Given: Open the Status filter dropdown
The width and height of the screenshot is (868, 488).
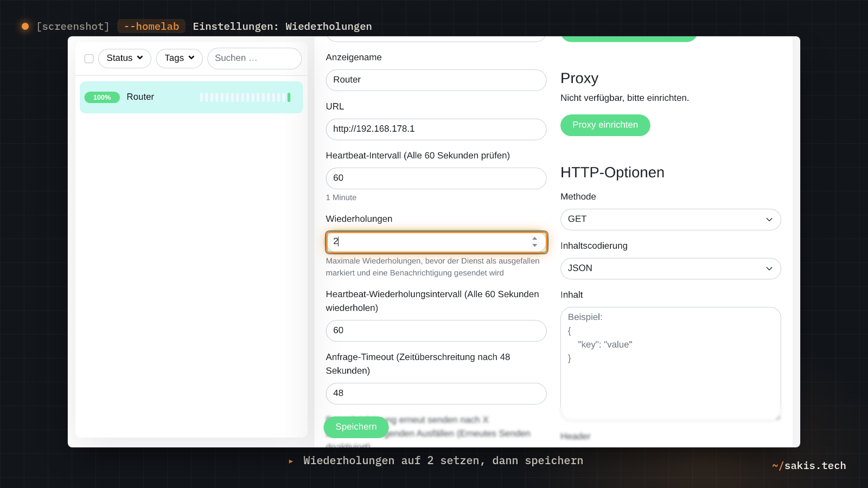Looking at the screenshot, I should (125, 58).
